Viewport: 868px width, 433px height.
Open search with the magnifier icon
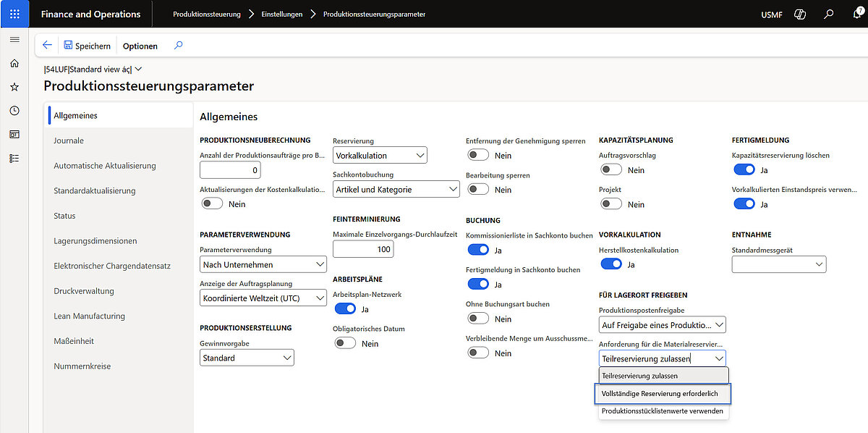click(827, 13)
